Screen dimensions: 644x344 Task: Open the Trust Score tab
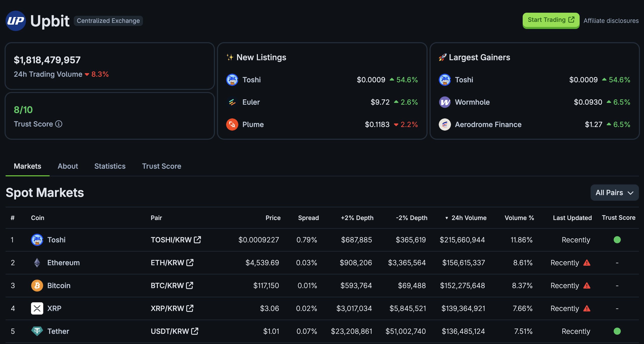click(x=162, y=166)
